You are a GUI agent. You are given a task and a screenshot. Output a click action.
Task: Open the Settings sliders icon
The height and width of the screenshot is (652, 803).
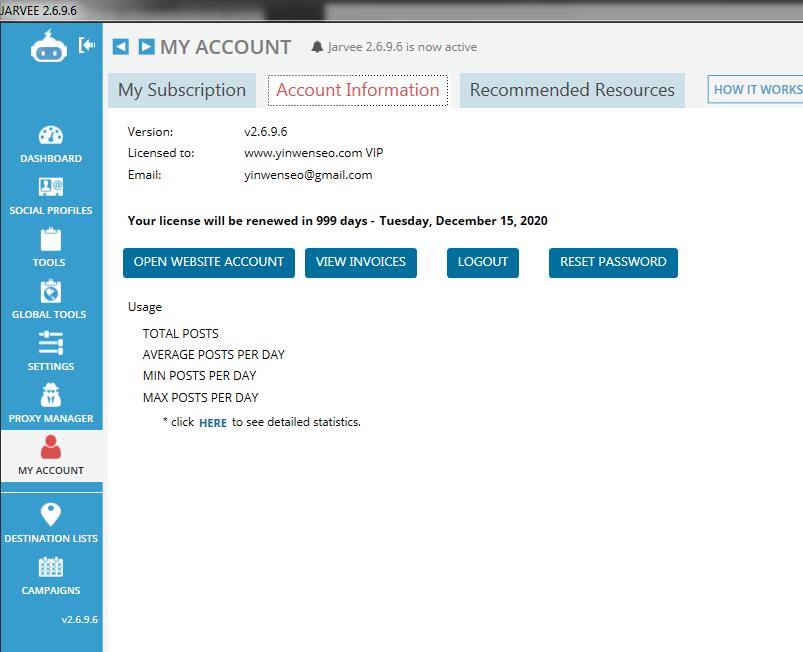[51, 343]
